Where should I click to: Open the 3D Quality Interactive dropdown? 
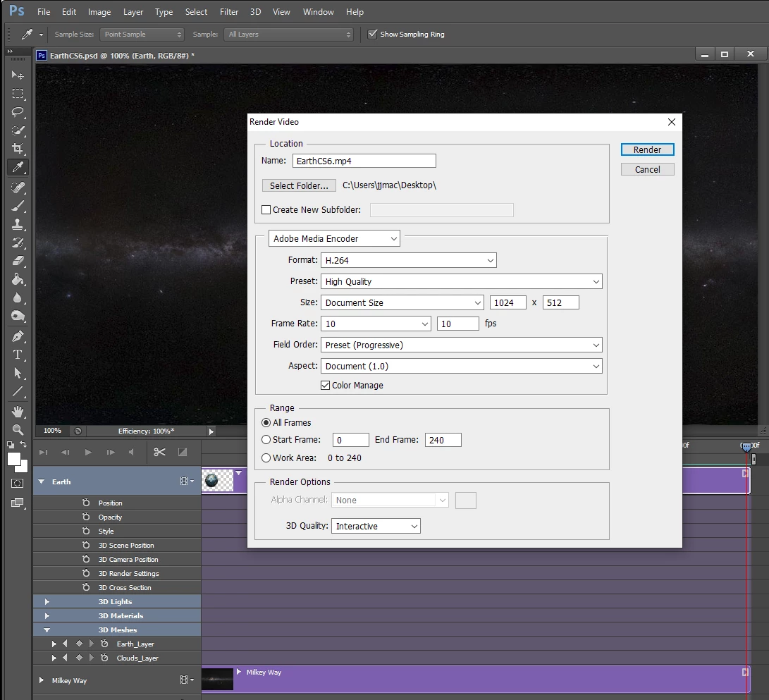376,526
